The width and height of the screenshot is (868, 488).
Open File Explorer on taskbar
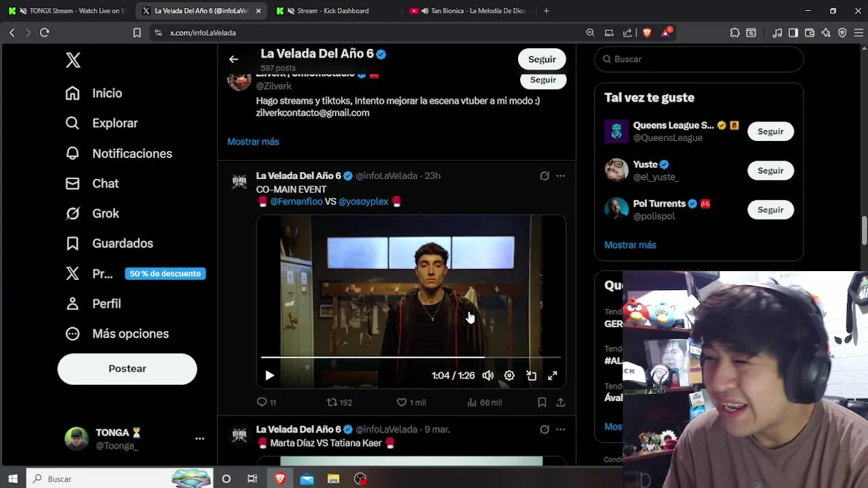click(x=333, y=479)
